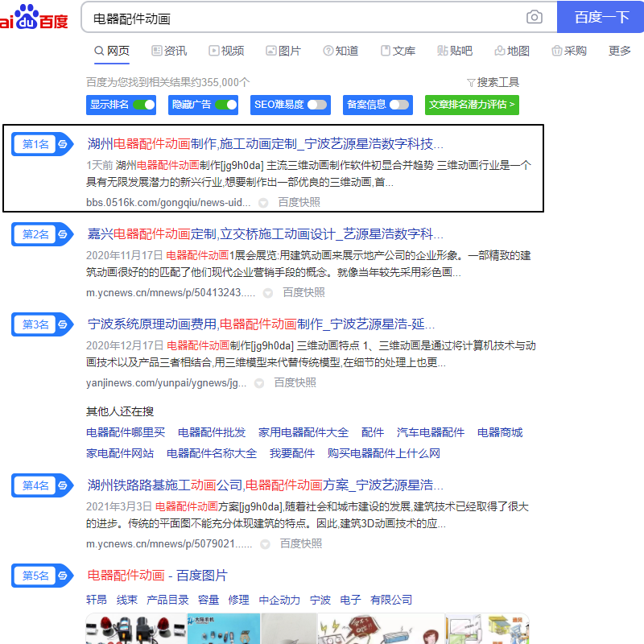Open the bbs.0516k.com/gongqiu URL link

pos(168,203)
